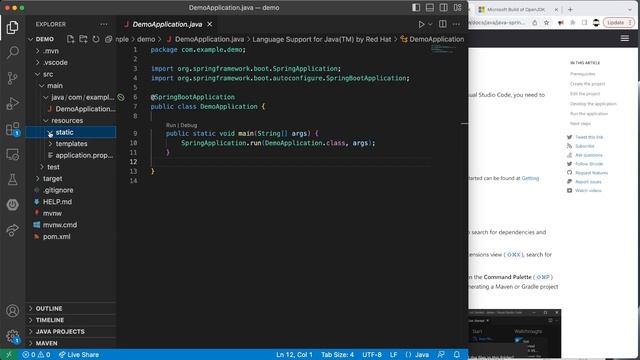
Task: Close the DemoApplication.java tab
Action: pos(209,24)
